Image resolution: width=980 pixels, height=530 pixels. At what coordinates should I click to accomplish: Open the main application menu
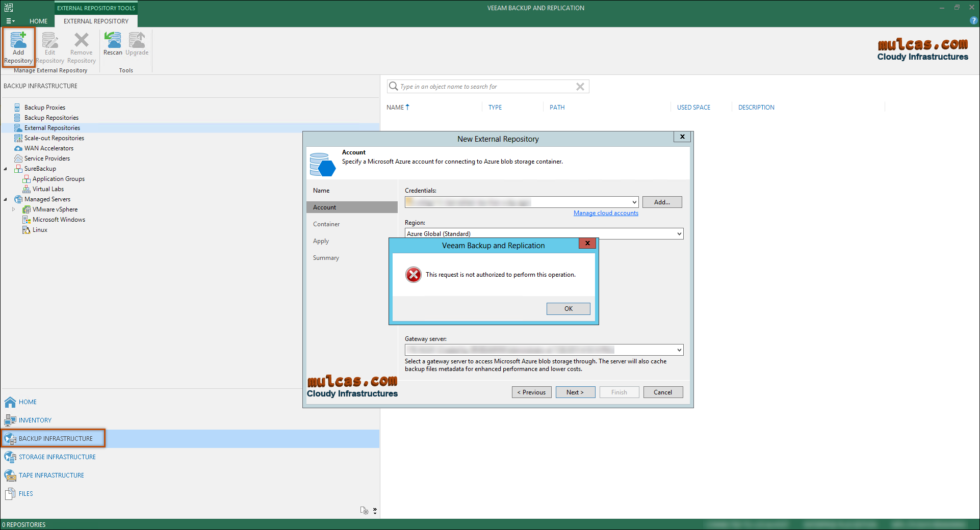pos(10,21)
